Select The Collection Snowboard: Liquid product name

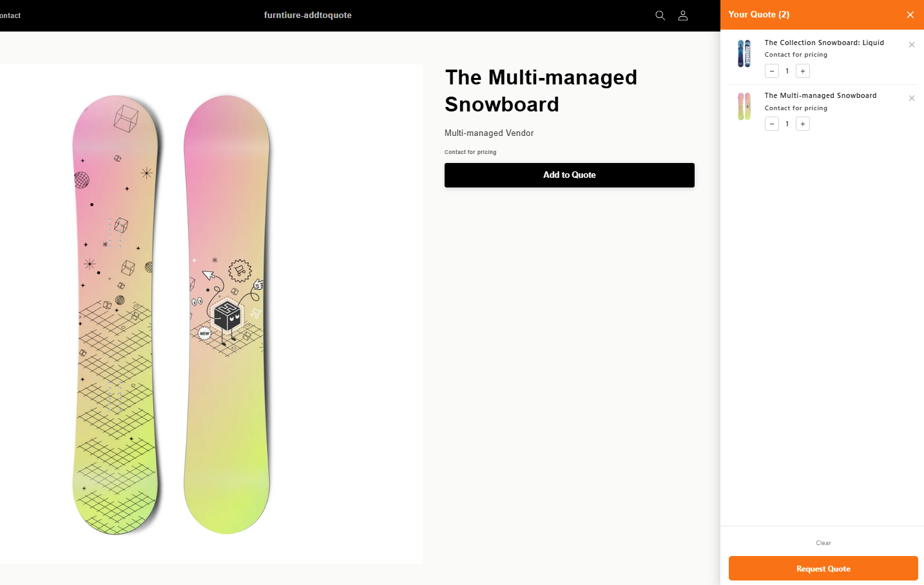(824, 42)
